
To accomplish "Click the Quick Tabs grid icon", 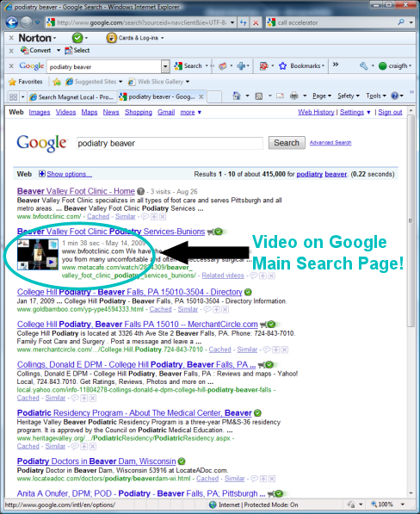I will point(14,96).
